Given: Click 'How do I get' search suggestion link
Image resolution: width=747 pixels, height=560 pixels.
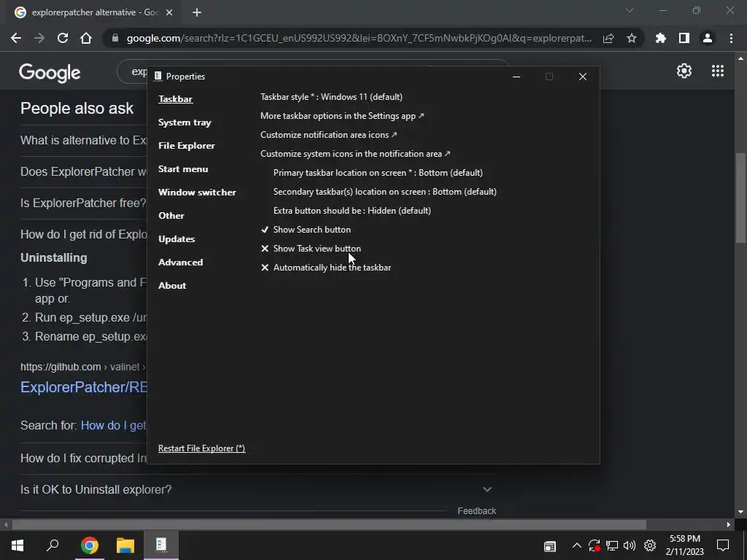Looking at the screenshot, I should [113, 425].
